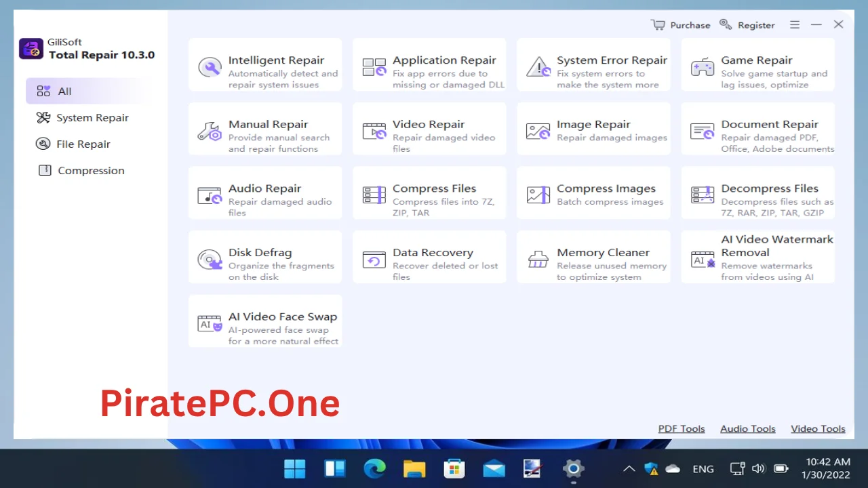Click the Register key icon

click(x=726, y=24)
